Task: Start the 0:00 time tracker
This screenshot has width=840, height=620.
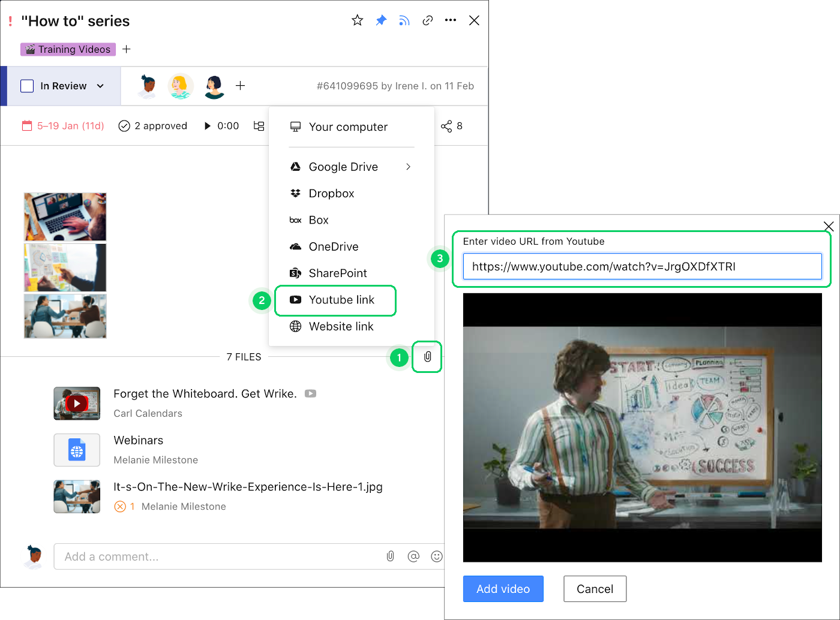Action: click(x=221, y=126)
